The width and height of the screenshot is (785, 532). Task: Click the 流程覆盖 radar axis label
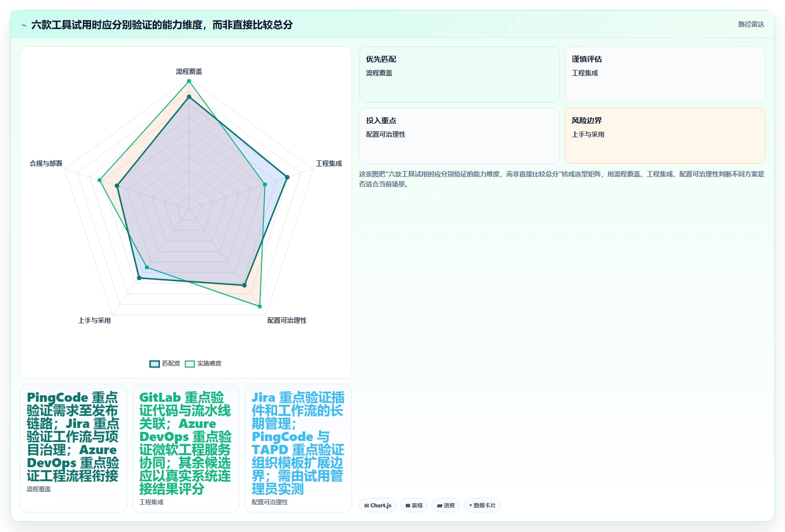pyautogui.click(x=189, y=71)
